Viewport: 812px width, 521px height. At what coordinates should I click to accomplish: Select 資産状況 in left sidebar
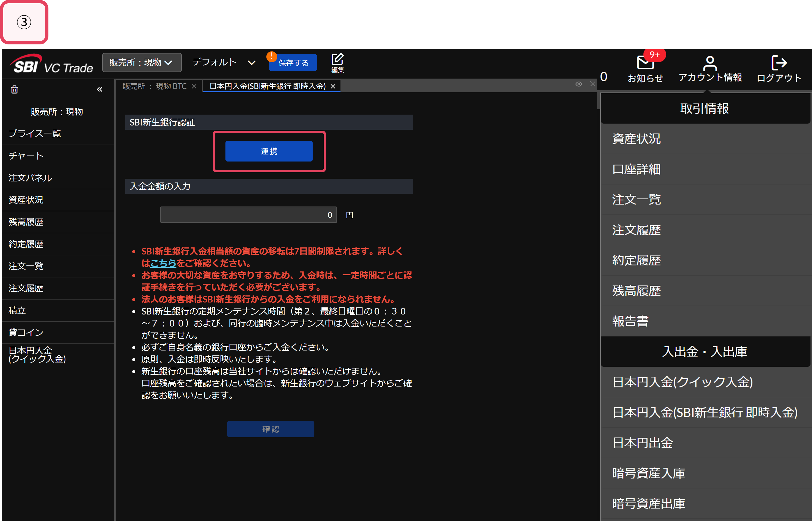57,200
